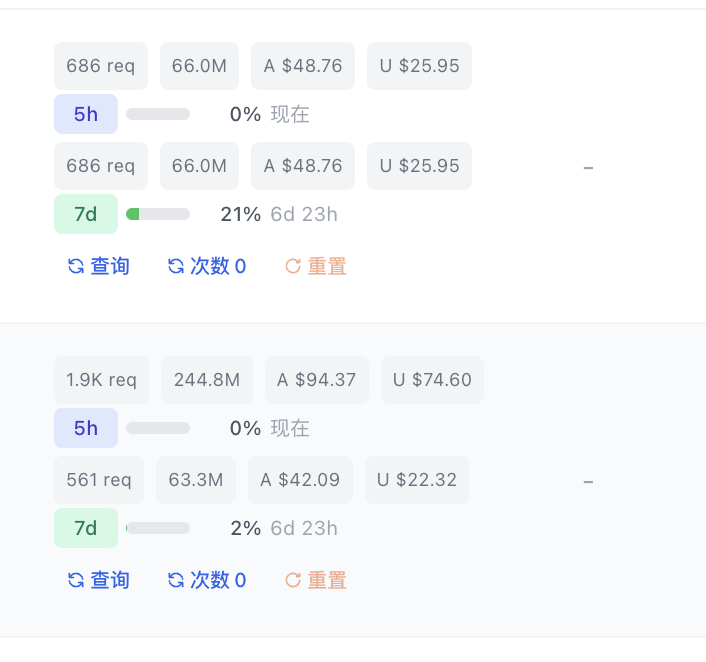This screenshot has width=706, height=662.
Task: Click the U $22.32 cost chip
Action: pos(417,480)
